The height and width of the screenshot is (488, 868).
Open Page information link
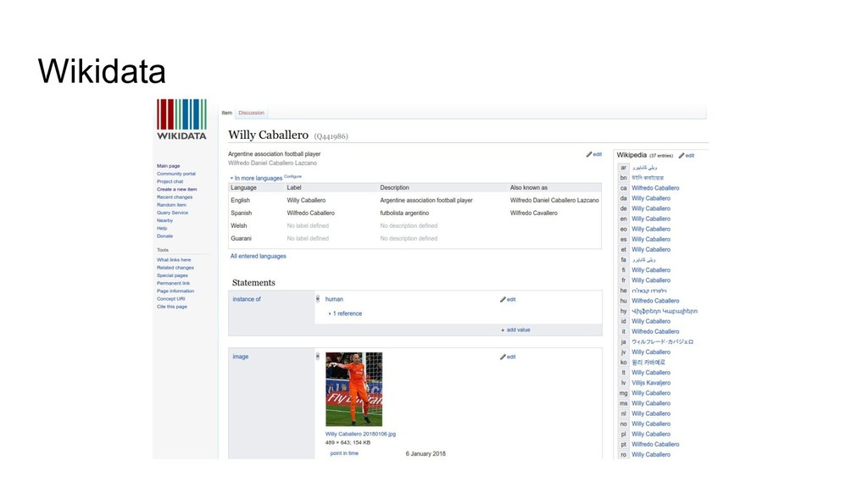(175, 291)
